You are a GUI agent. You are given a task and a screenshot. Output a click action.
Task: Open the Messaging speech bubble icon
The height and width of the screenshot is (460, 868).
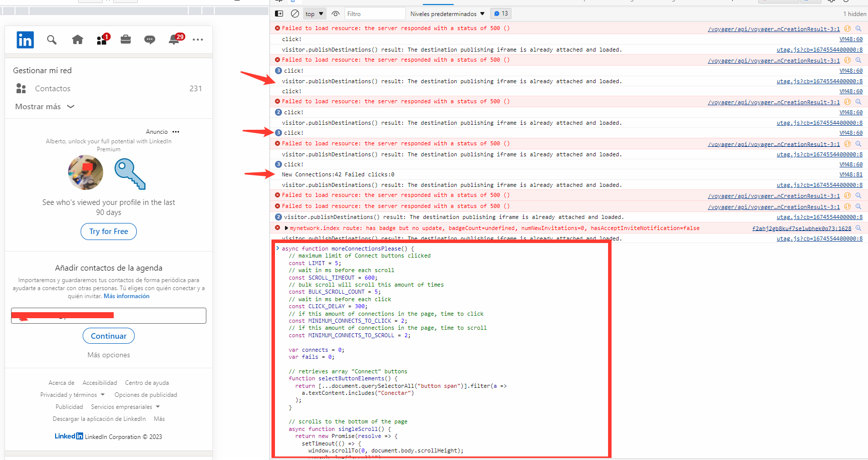(x=150, y=40)
